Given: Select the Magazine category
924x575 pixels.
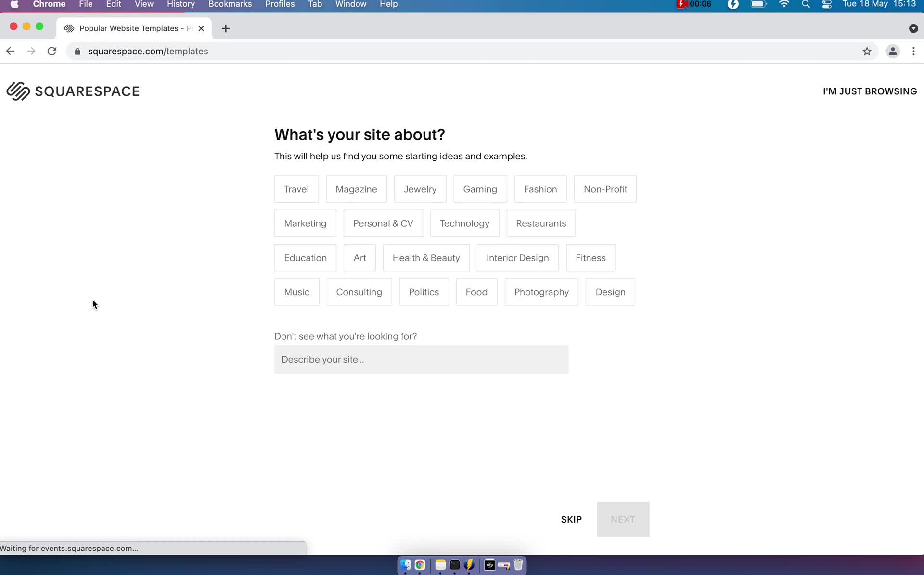Looking at the screenshot, I should tap(356, 189).
